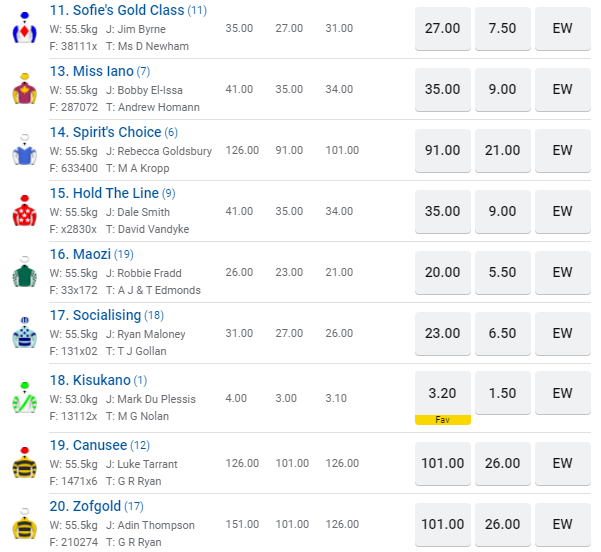Select 5.50 place odds for Maozi
Image resolution: width=601 pixels, height=552 pixels.
[503, 273]
